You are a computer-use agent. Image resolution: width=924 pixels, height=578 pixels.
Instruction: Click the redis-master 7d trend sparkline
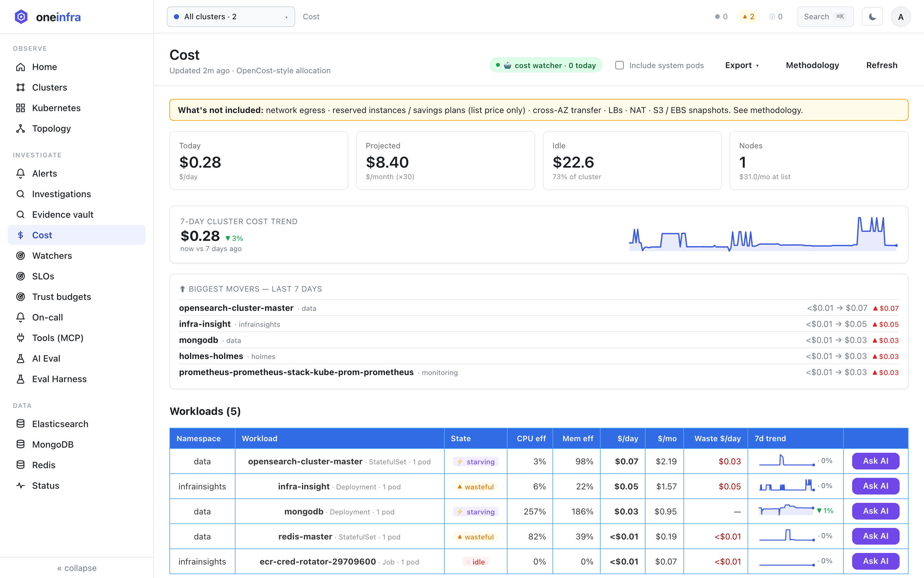point(787,536)
